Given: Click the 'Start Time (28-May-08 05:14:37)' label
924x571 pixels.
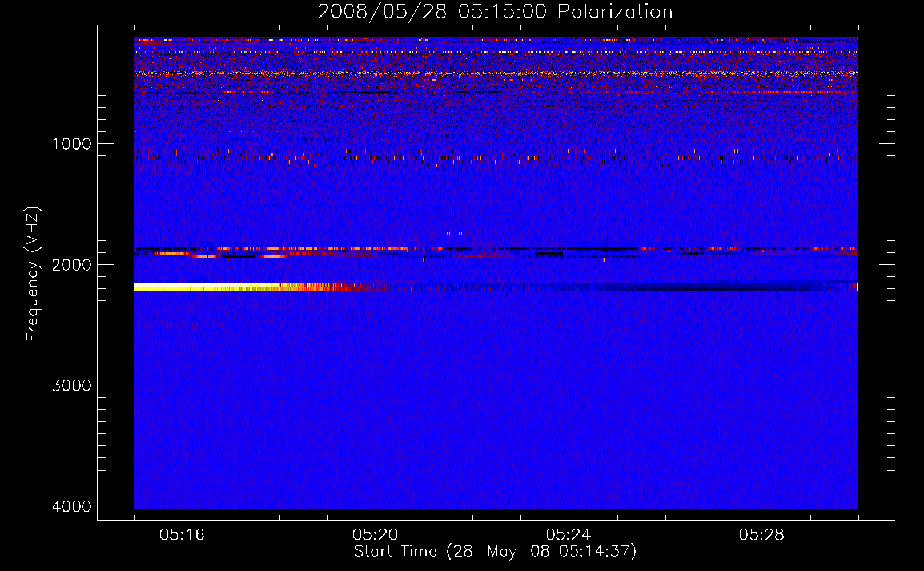Looking at the screenshot, I should [x=495, y=552].
